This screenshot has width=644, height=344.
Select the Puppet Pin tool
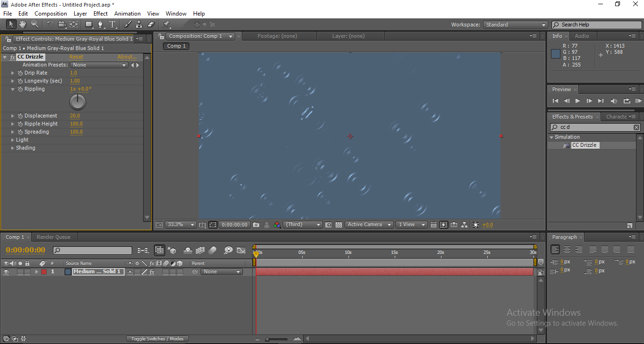pos(167,24)
